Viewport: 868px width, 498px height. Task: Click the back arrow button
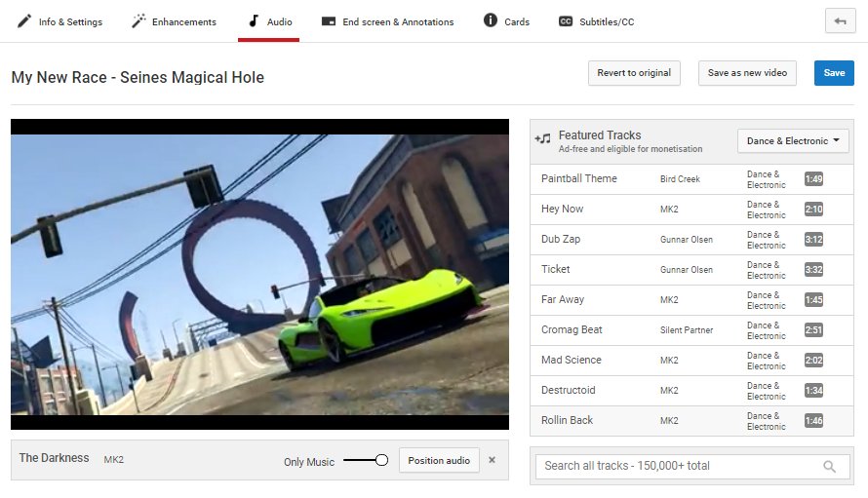point(841,21)
